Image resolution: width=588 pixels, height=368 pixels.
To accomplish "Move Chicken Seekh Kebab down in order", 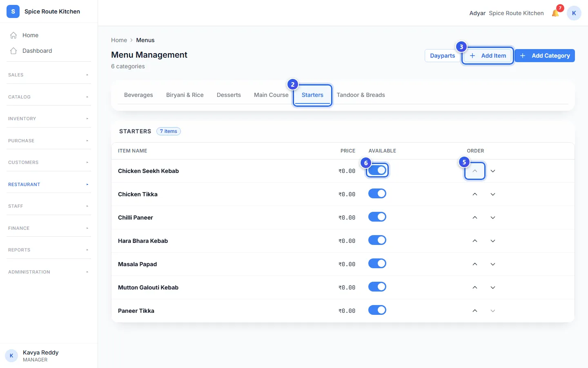I will click(x=493, y=171).
